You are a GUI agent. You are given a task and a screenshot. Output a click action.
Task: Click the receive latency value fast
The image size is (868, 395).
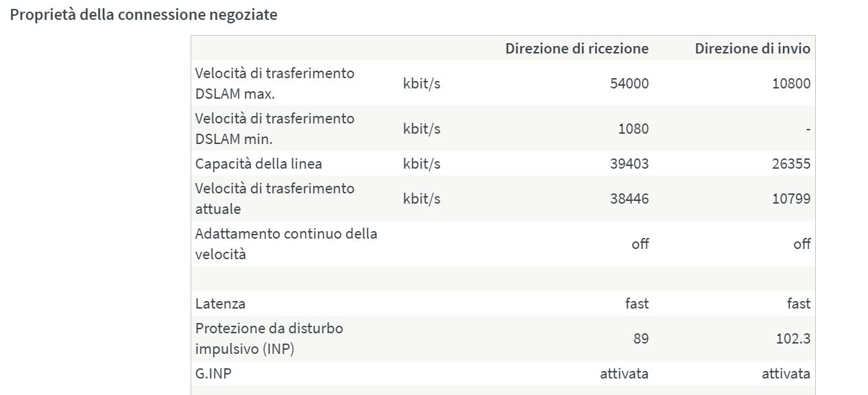(637, 303)
